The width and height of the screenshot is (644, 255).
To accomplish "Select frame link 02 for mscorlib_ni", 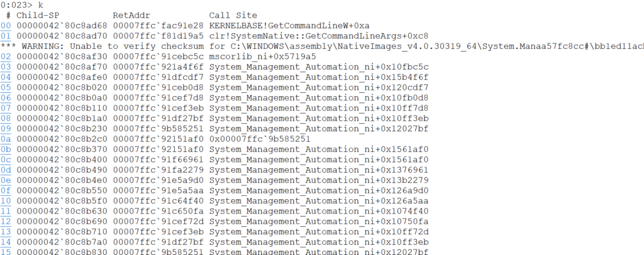I will tap(6, 56).
